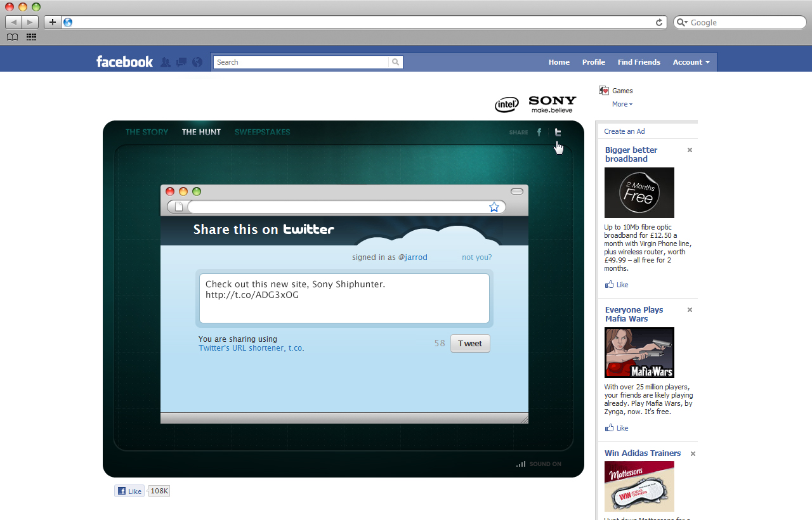812x520 pixels.
Task: Click the 2 Months Free ad image
Action: 639,193
